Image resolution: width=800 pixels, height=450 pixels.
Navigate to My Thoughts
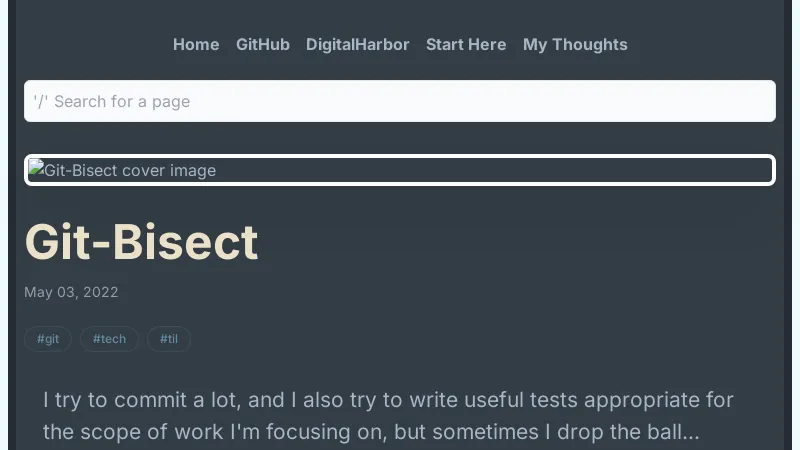575,44
